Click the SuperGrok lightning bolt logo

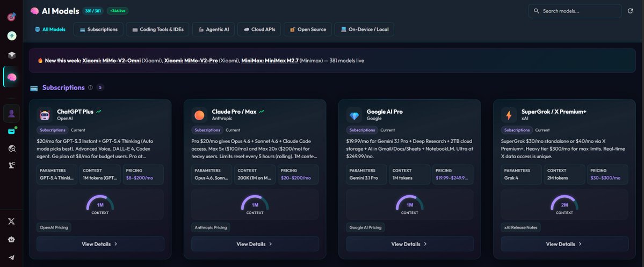pos(509,115)
